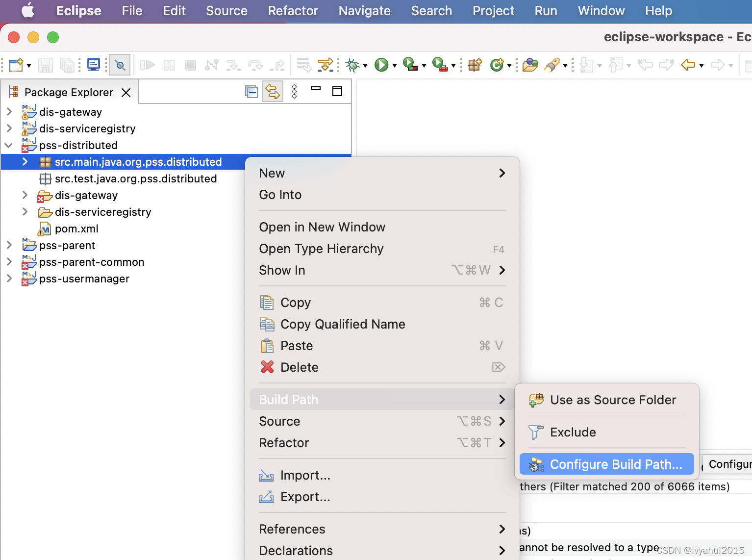Click the Save All icon

(67, 65)
